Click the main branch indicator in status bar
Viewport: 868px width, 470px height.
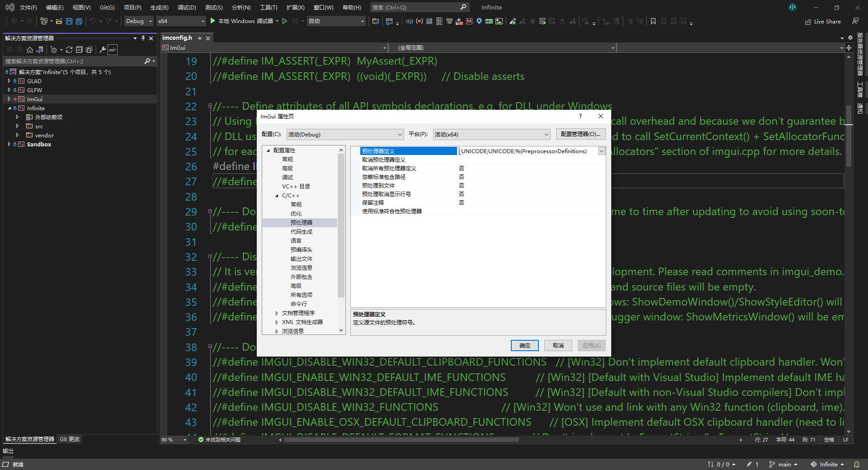click(x=783, y=464)
